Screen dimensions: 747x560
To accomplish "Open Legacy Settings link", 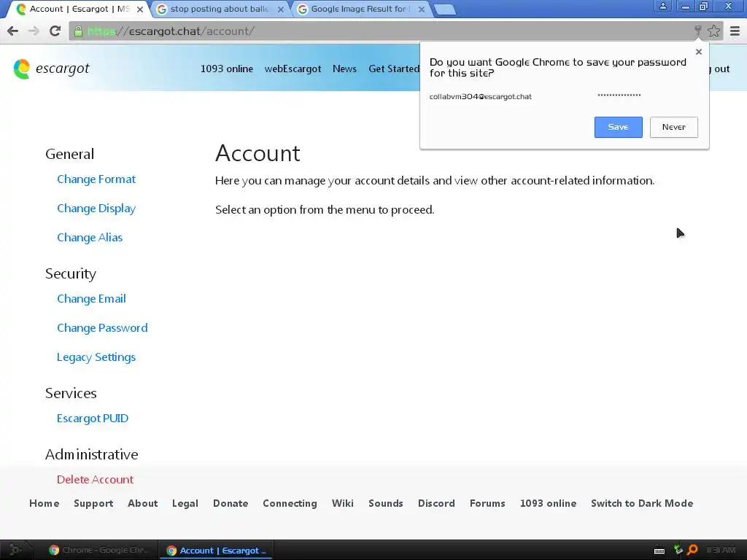I will coord(96,357).
